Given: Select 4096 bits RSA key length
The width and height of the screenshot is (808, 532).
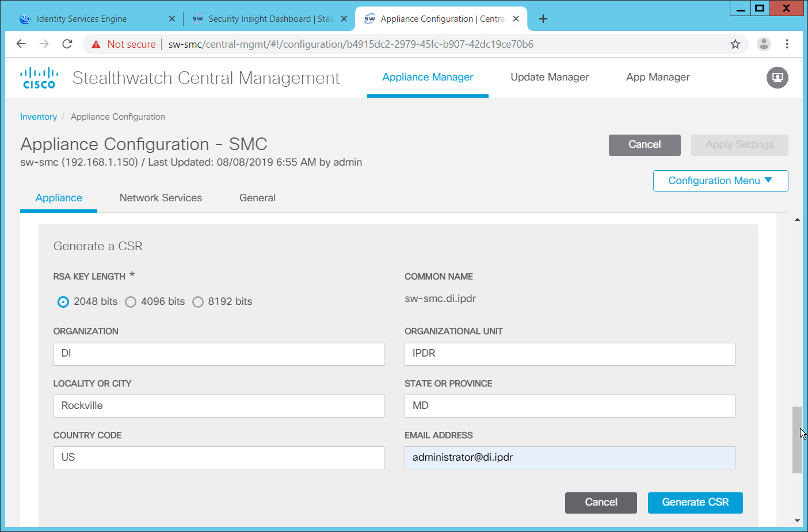Looking at the screenshot, I should click(131, 302).
